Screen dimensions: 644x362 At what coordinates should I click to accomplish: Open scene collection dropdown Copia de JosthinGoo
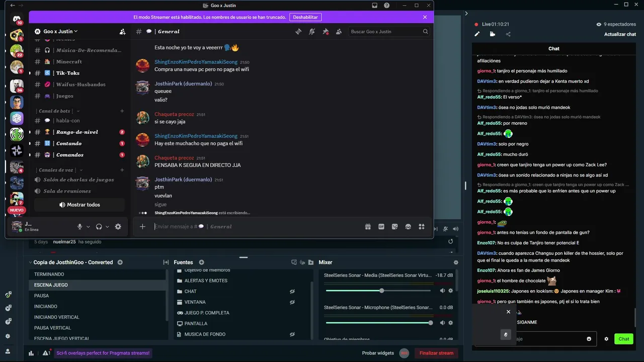click(x=70, y=262)
